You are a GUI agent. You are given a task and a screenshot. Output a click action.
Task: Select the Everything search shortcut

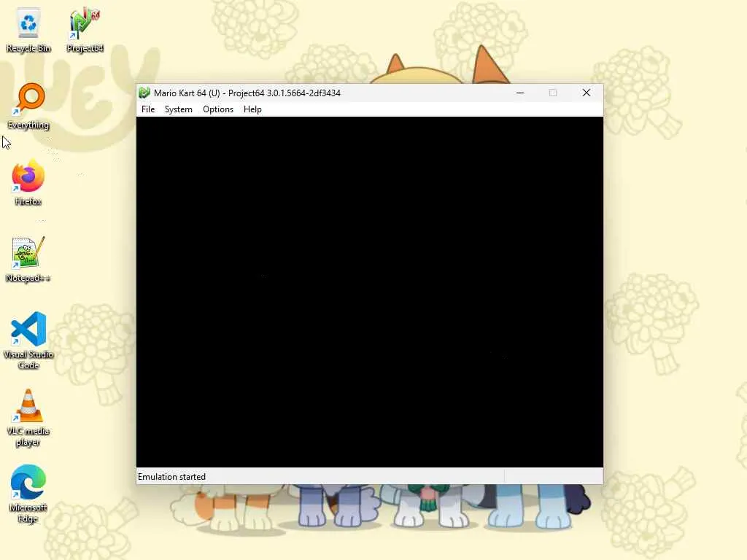[x=28, y=106]
